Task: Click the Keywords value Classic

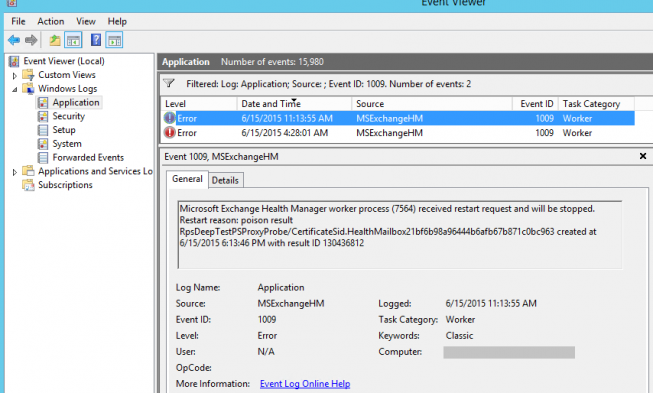Action: (x=459, y=336)
